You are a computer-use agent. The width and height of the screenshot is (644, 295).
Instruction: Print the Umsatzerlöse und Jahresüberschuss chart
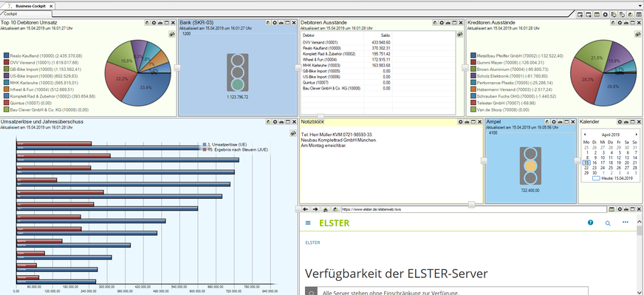(281, 122)
